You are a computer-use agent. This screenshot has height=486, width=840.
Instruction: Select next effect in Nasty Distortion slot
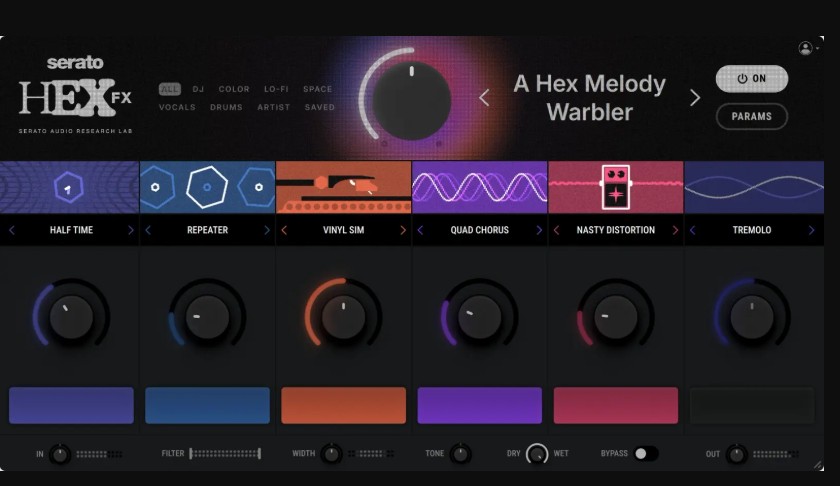[675, 230]
